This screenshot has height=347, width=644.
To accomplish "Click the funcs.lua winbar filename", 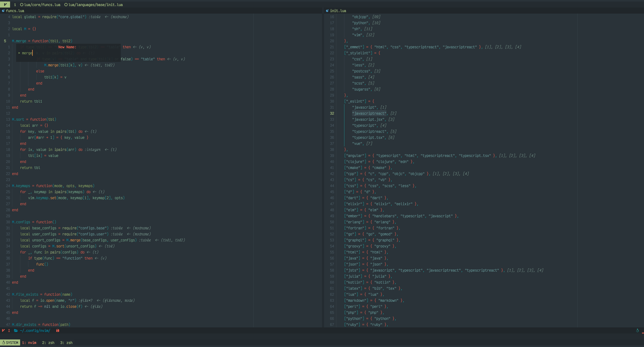I will [15, 11].
